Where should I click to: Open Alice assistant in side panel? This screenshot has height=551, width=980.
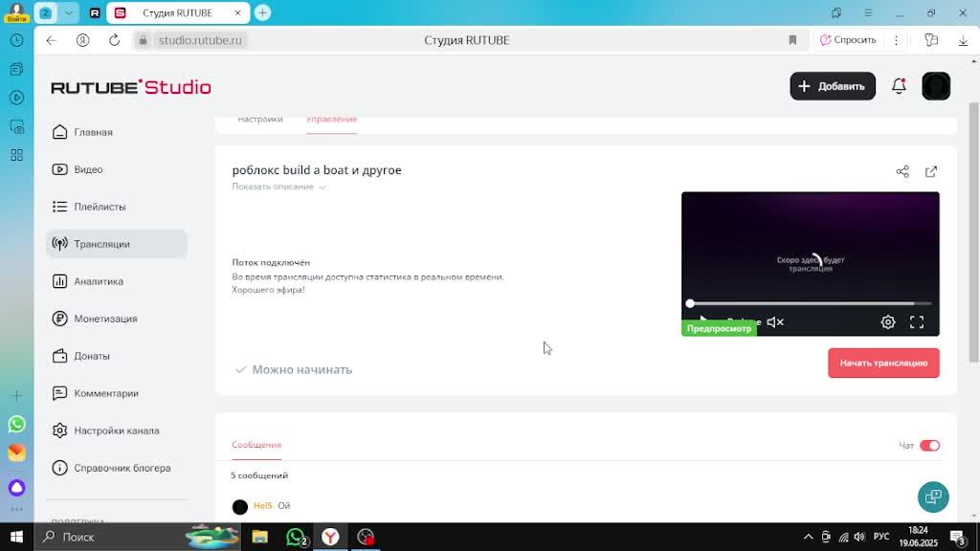[x=17, y=487]
